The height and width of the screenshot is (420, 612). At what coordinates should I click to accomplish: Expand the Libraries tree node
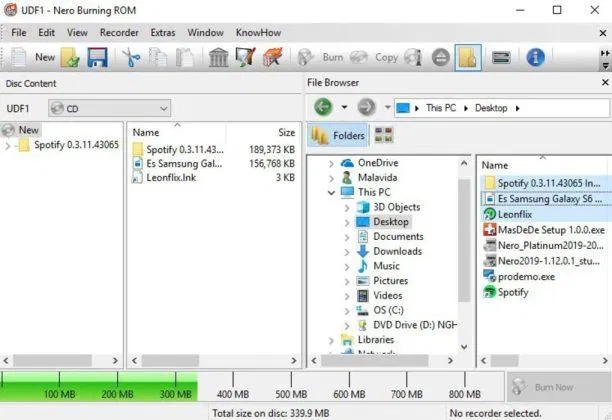pos(331,341)
